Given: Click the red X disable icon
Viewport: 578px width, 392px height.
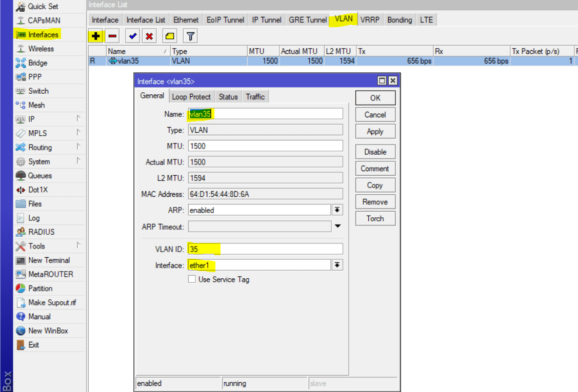Looking at the screenshot, I should pyautogui.click(x=149, y=36).
